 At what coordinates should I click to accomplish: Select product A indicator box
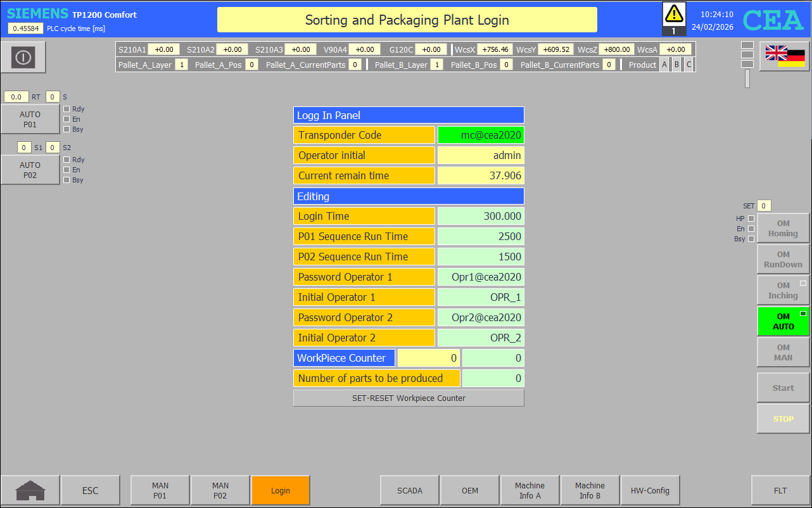point(664,65)
